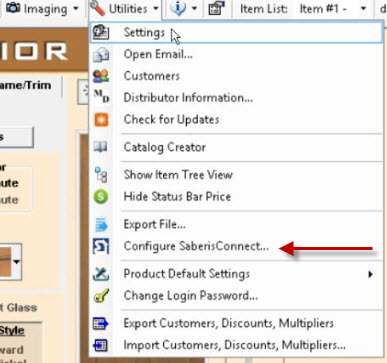Select Change Login Password...

[236, 296]
